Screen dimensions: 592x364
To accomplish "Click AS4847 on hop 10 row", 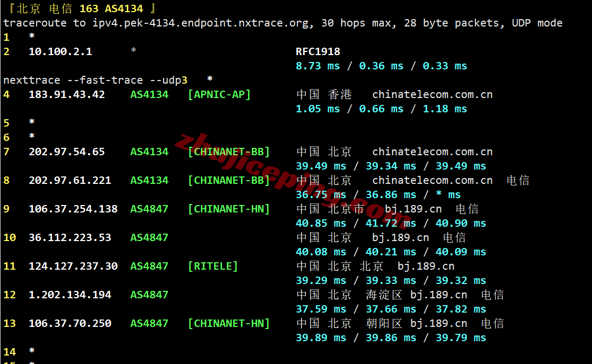I will [149, 237].
